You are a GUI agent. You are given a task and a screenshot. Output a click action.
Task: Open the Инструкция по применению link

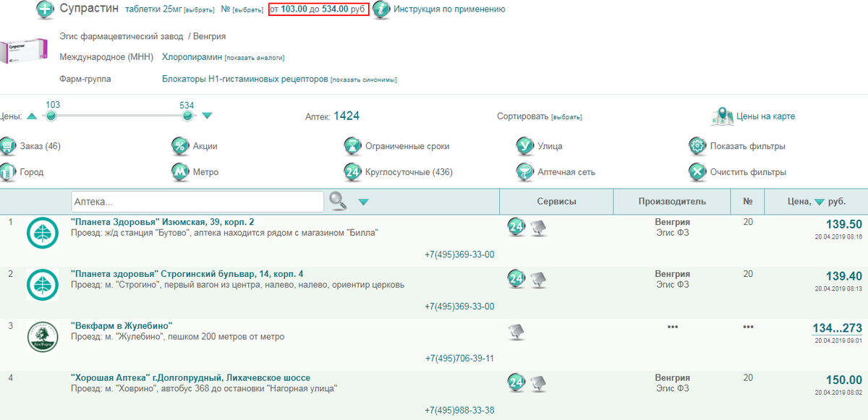(449, 9)
